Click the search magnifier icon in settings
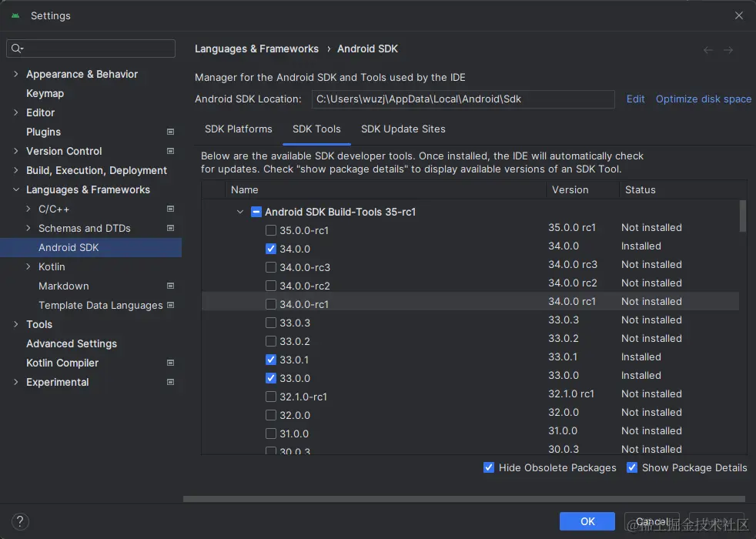The height and width of the screenshot is (539, 756). click(17, 49)
